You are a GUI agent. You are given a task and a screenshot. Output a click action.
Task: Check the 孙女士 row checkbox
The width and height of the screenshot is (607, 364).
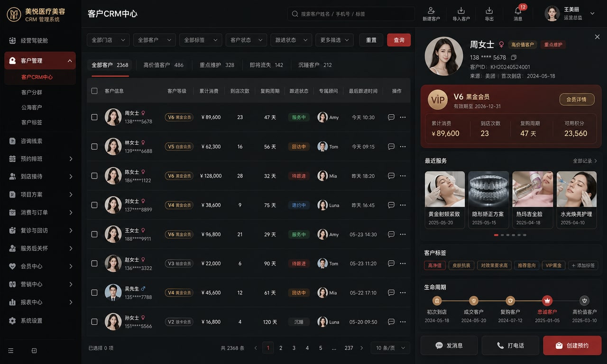pos(94,322)
